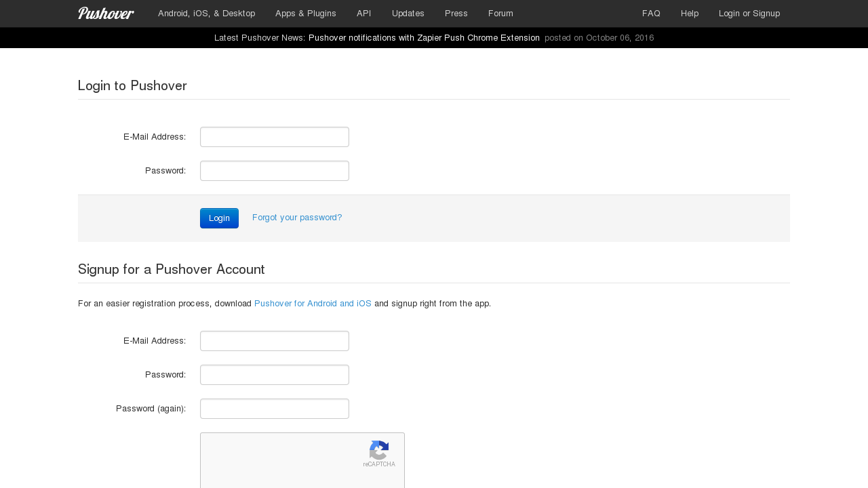Focus the Password (again) field
The width and height of the screenshot is (868, 488).
click(x=275, y=409)
